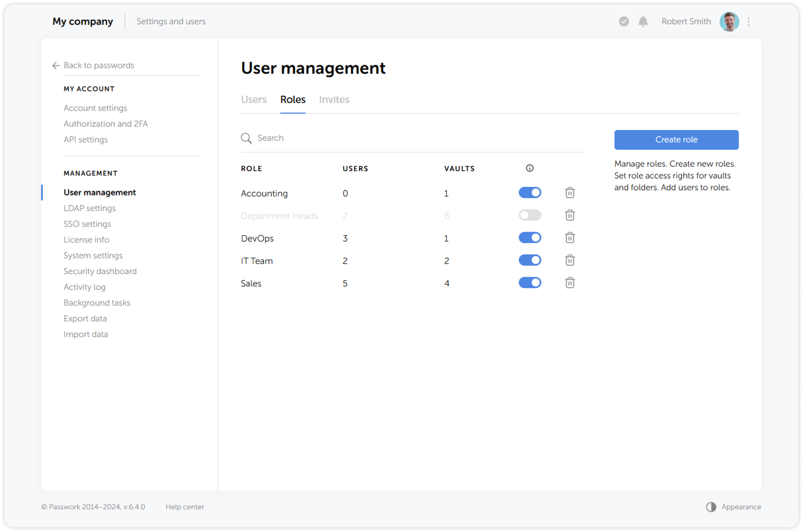Click the checkmark status icon in the header
803x532 pixels.
point(623,22)
